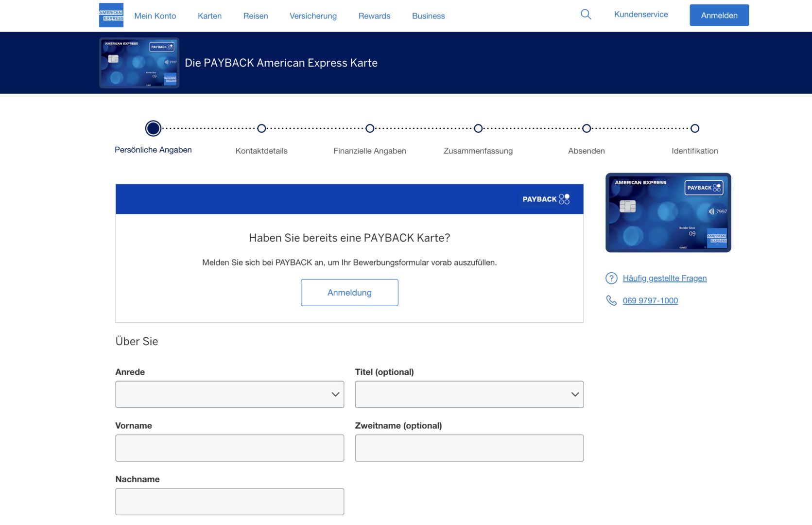Focus the Vorname input field
Screen dimensions: 812x525
pyautogui.click(x=229, y=448)
